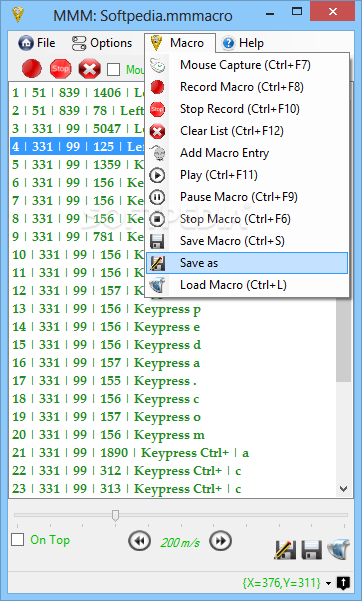Image resolution: width=362 pixels, height=601 pixels.
Task: Select row 19 Keypress o
Action: (x=173, y=417)
